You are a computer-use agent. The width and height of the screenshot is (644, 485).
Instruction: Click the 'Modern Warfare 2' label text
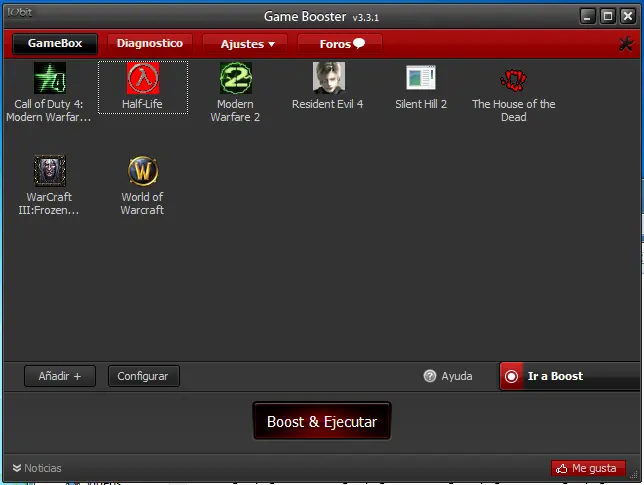point(235,110)
